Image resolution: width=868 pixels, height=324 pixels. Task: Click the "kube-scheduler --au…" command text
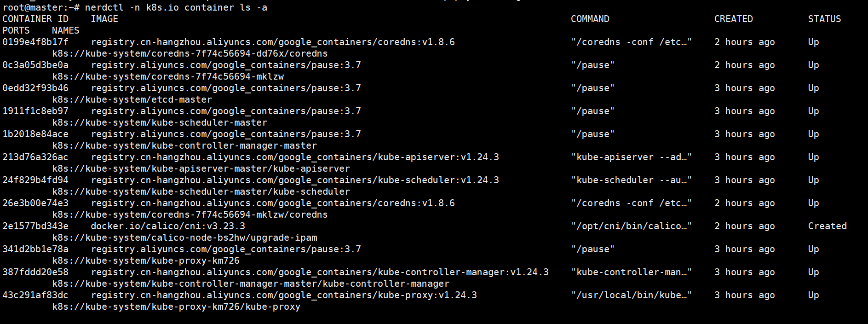(631, 180)
